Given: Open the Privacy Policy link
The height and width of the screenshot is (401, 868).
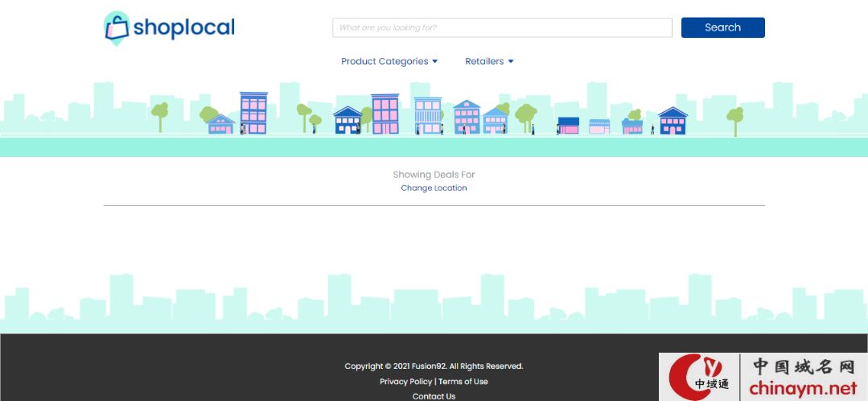Looking at the screenshot, I should pyautogui.click(x=405, y=381).
